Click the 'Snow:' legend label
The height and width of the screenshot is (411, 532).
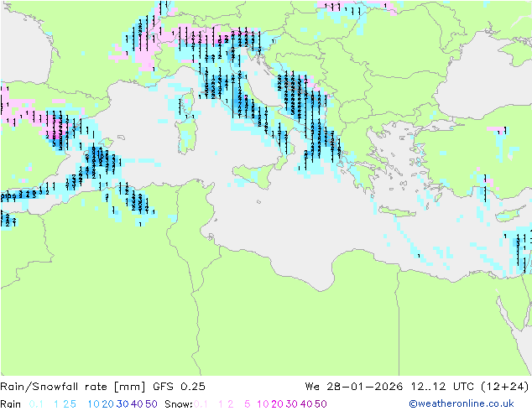[x=179, y=404]
